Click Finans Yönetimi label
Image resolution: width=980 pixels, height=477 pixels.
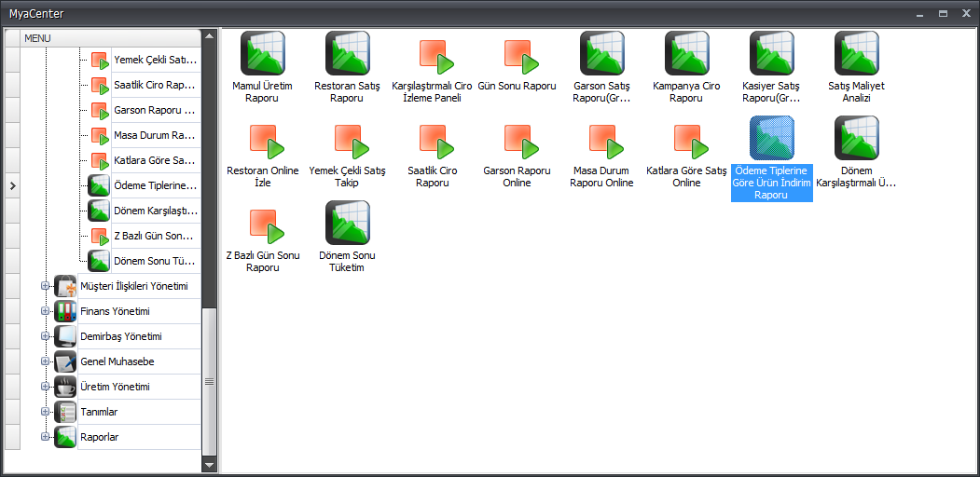[x=115, y=311]
